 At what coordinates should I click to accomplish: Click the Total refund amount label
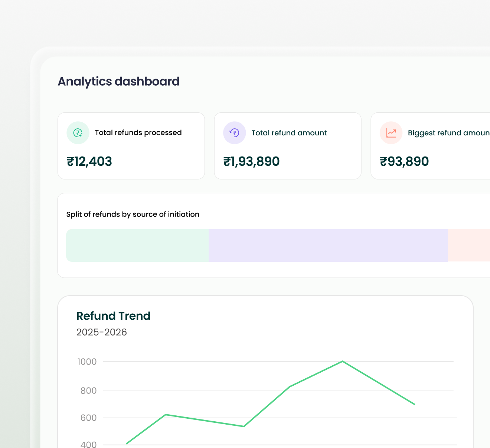(x=289, y=133)
